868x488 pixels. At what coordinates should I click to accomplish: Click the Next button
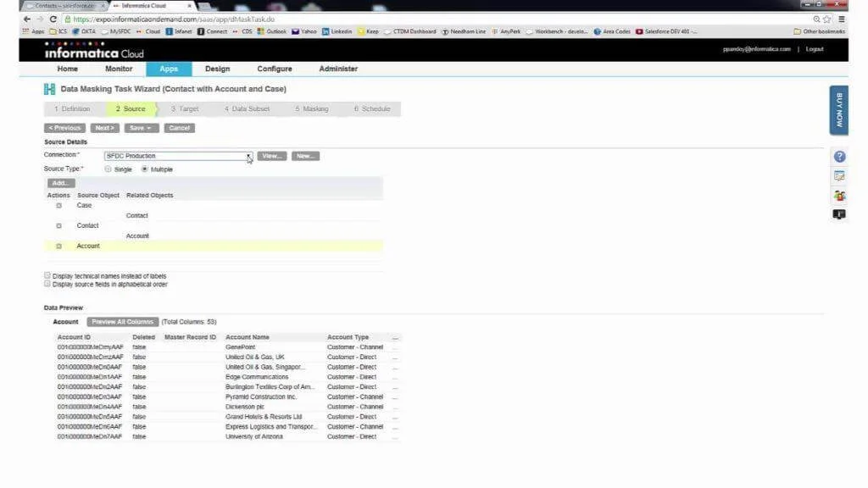click(x=104, y=128)
